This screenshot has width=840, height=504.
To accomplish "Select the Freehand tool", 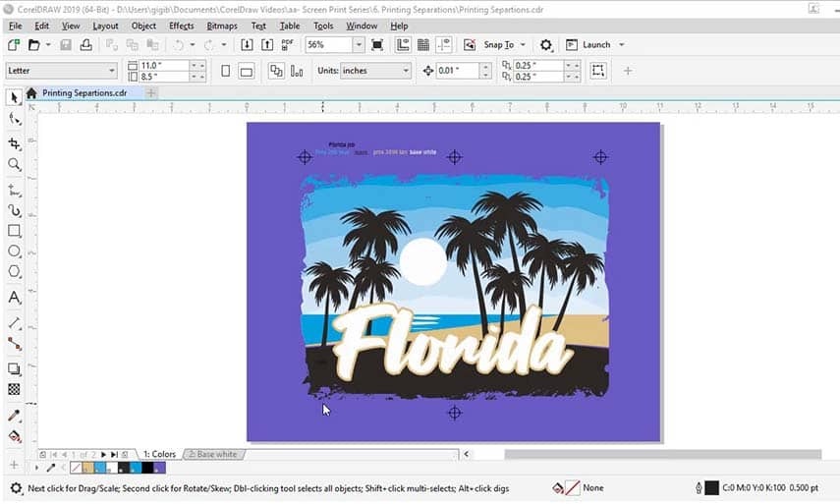I will 15,191.
